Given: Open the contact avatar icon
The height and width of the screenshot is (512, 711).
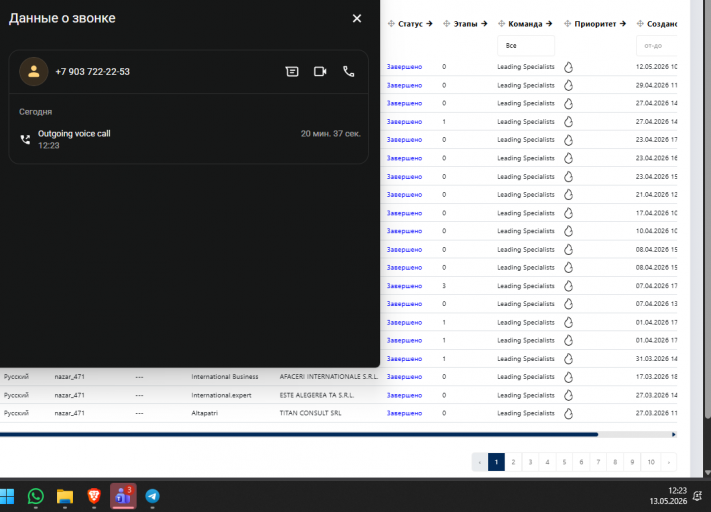Looking at the screenshot, I should click(34, 72).
